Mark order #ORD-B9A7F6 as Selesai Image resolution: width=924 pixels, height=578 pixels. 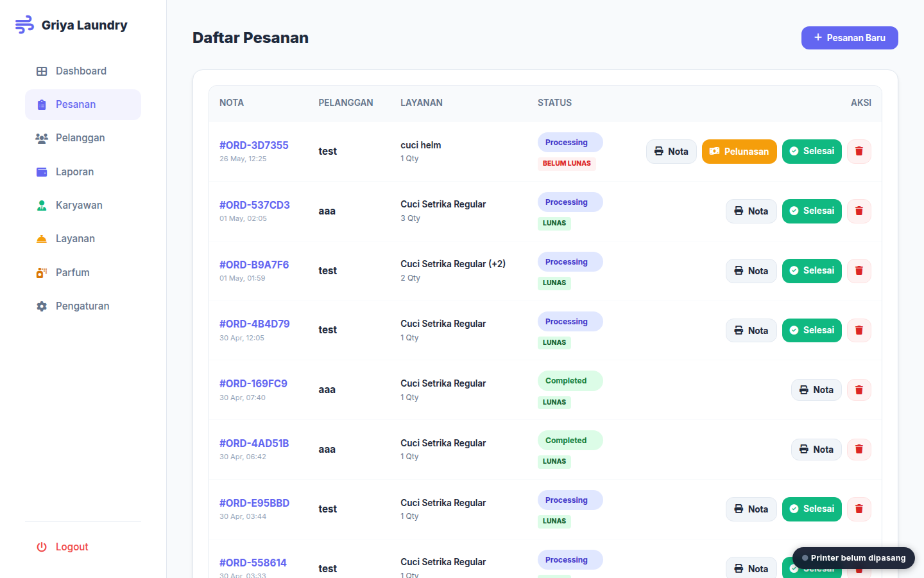pyautogui.click(x=812, y=271)
